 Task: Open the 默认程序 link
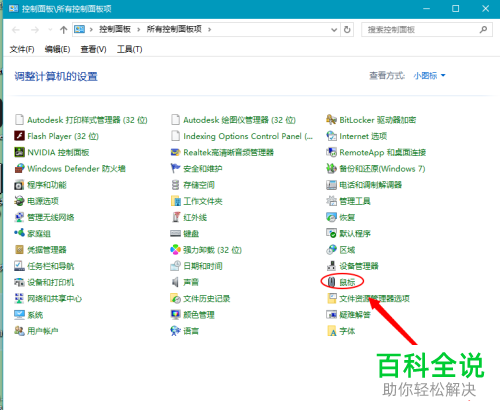(x=355, y=233)
